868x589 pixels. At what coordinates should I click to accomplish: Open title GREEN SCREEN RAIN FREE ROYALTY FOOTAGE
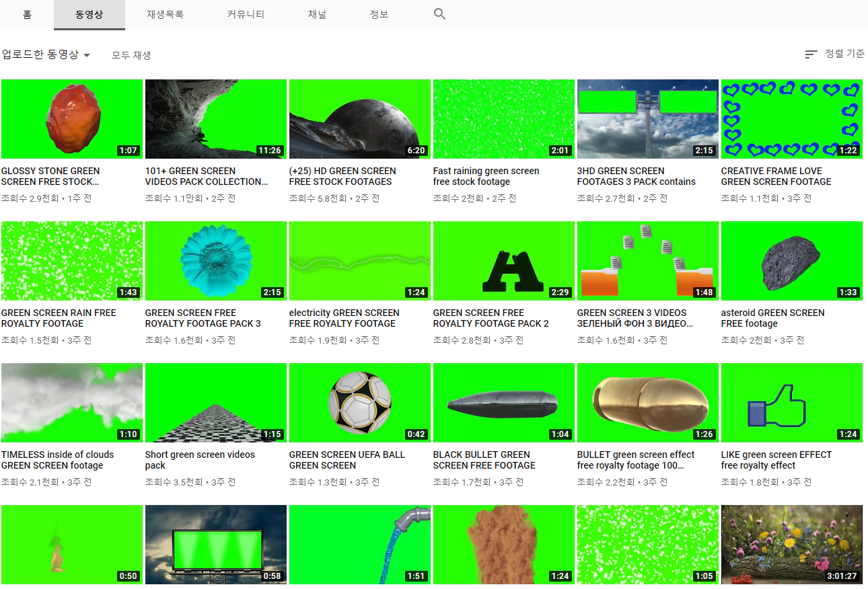(59, 318)
